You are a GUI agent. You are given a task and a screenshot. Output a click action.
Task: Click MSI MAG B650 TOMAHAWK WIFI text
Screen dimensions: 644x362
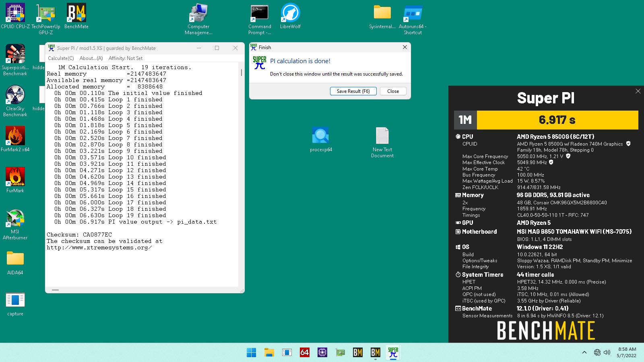coord(574,232)
